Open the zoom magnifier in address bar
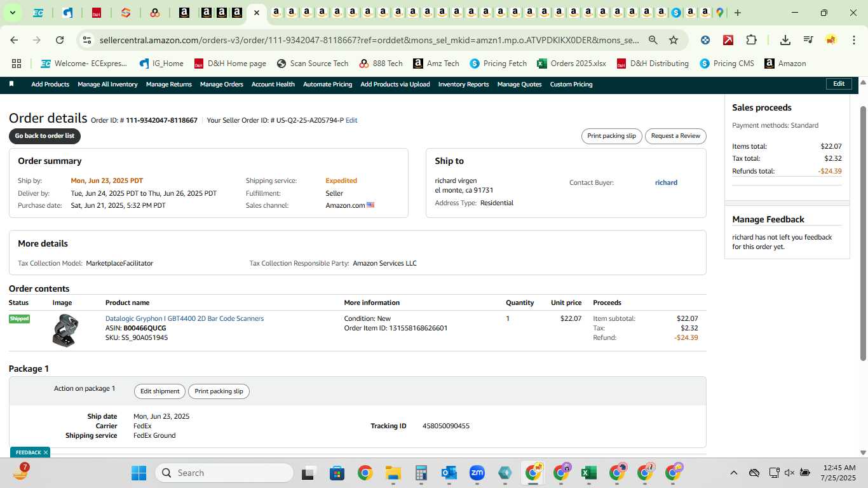Screen dimensions: 868x488 tap(653, 40)
